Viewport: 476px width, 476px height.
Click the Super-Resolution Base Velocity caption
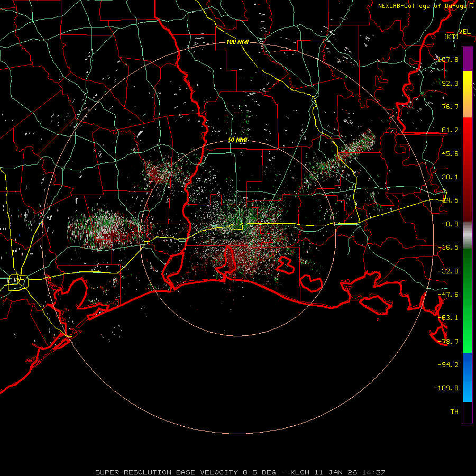(241, 472)
